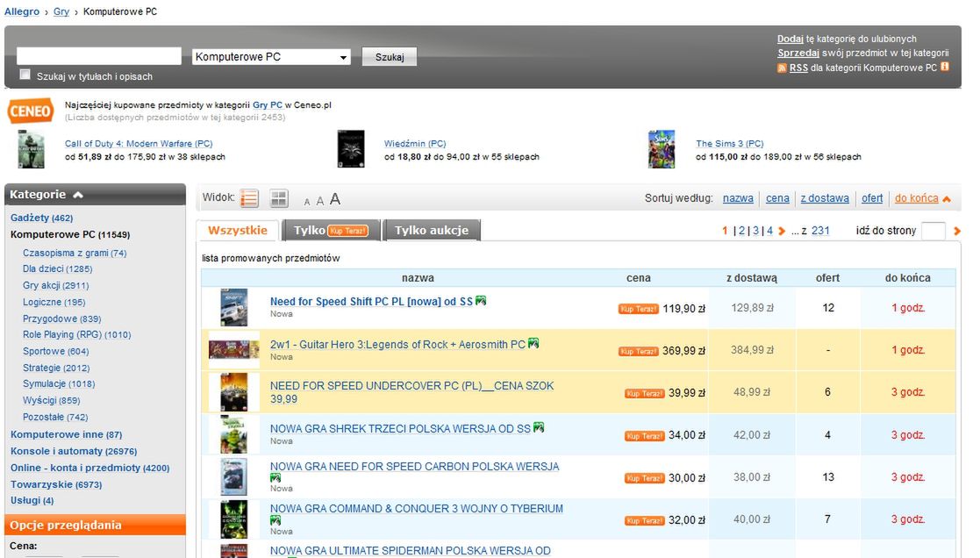Screen dimensions: 980x558
Task: Open Towarzyskie category
Action: tap(56, 484)
